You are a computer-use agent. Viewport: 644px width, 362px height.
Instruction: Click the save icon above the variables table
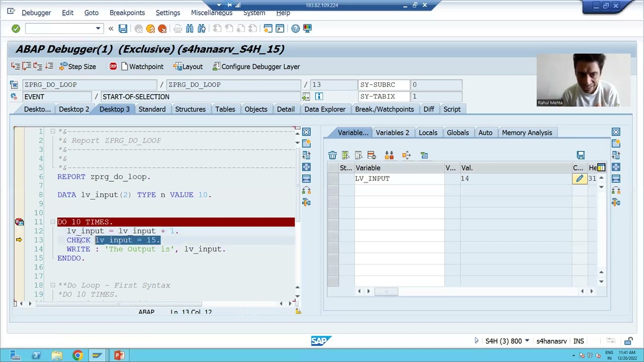click(581, 155)
